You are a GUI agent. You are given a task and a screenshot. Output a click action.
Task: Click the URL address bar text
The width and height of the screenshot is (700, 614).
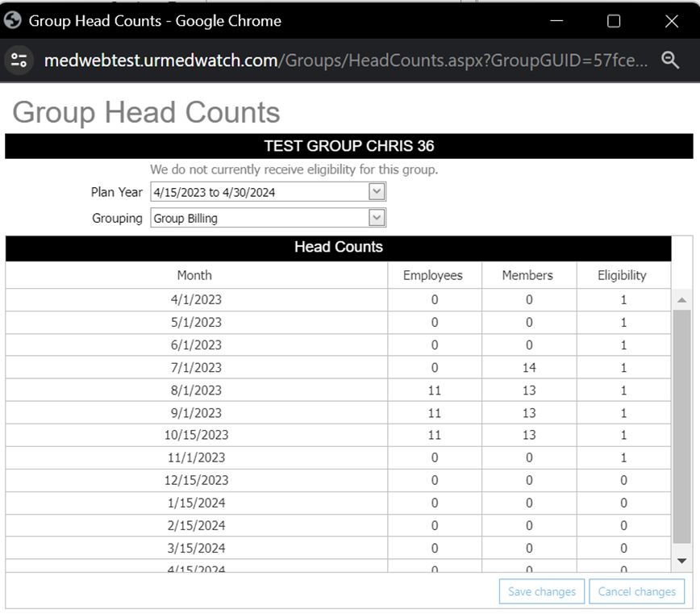click(x=347, y=61)
